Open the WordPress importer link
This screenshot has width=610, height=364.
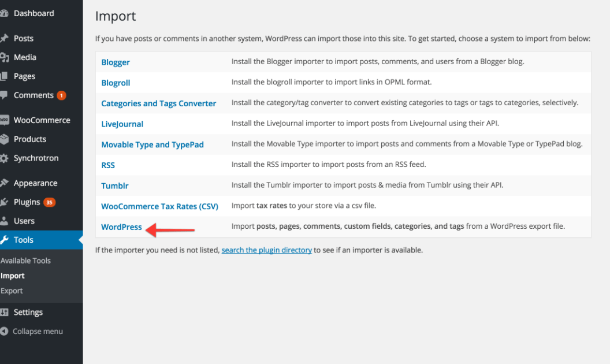coord(121,226)
